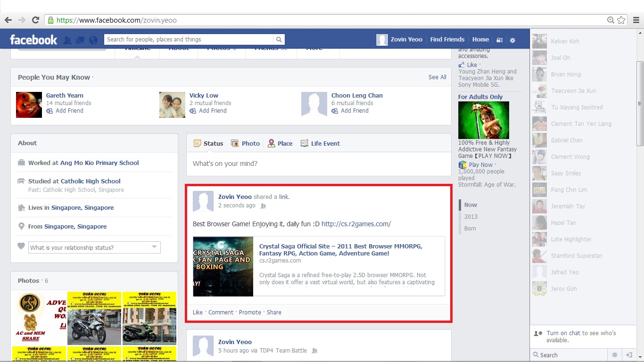Screen dimensions: 644x362
Task: Click the search magnifier button in header
Action: pos(279,40)
